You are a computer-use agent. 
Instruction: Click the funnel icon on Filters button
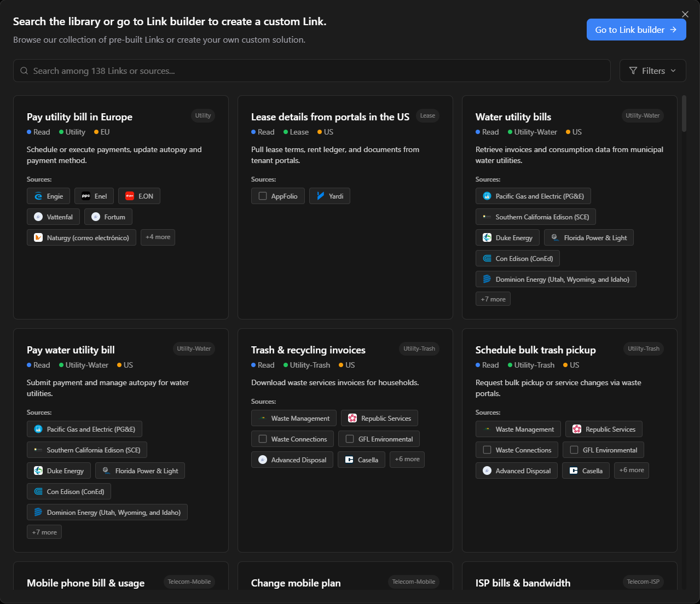pyautogui.click(x=633, y=71)
